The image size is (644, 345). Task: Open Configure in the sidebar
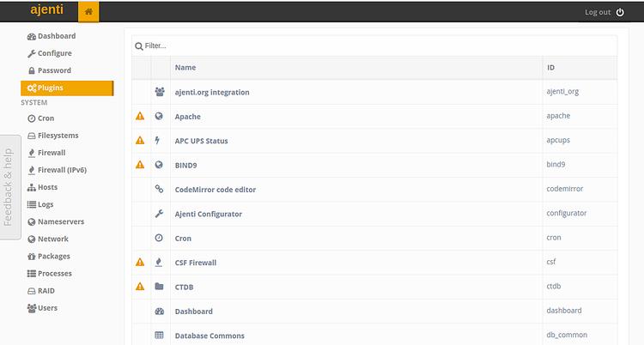(49, 53)
